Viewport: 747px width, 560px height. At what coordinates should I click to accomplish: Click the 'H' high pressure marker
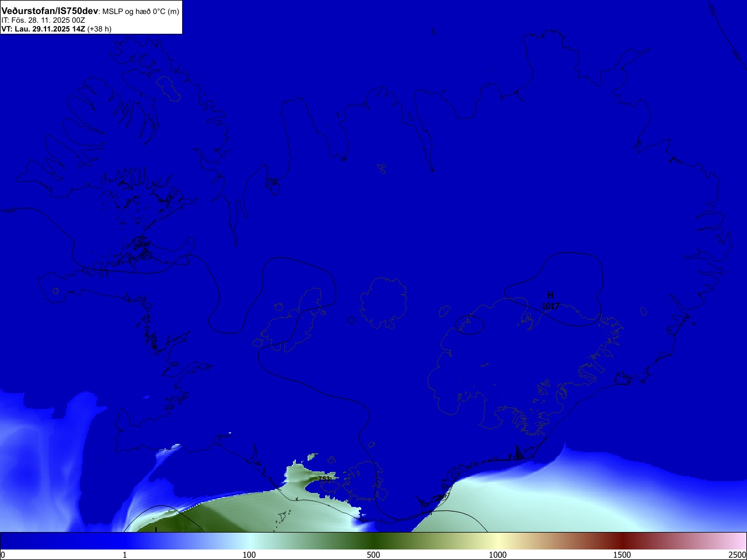[x=550, y=296]
